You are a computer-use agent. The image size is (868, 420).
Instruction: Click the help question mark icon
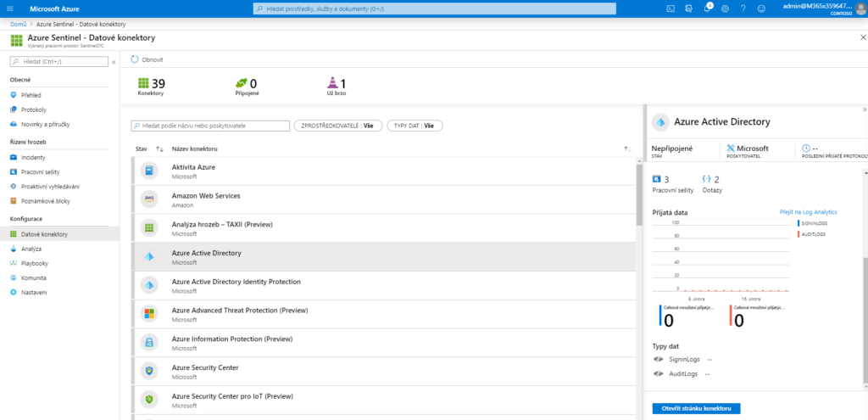[x=743, y=8]
